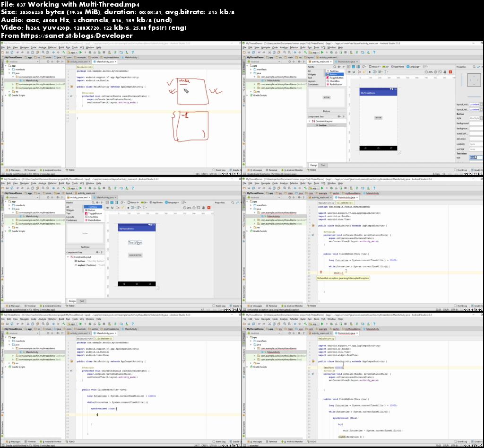The width and height of the screenshot is (484, 448).
Task: Open Build menu in the exception-tooltip frame
Action: [x=303, y=183]
